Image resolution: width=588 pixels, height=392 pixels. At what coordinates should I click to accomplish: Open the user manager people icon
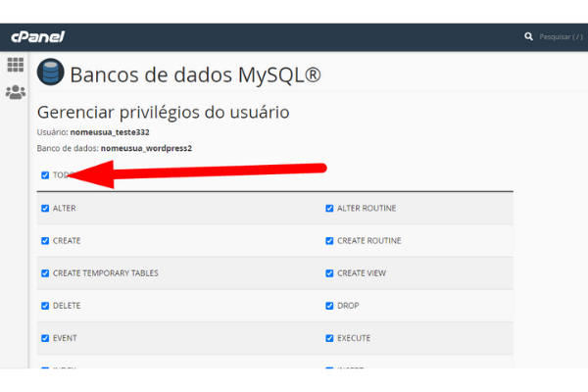point(16,92)
